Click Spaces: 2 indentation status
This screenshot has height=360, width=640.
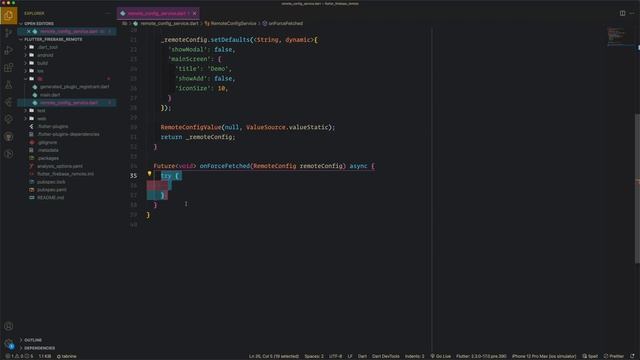coord(314,356)
